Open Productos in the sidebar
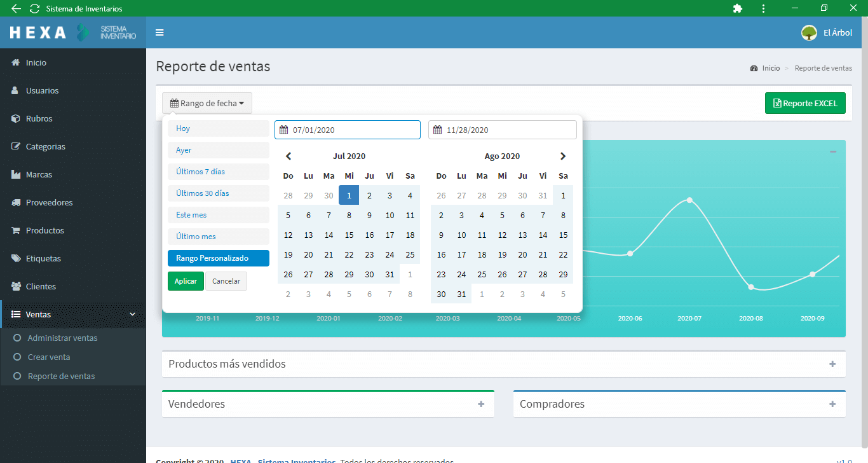This screenshot has height=463, width=868. pyautogui.click(x=44, y=230)
